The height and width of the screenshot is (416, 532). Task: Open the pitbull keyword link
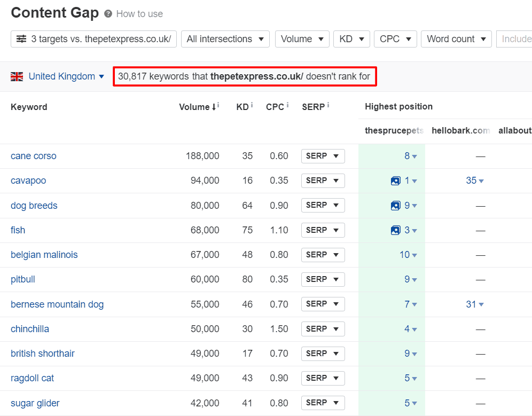(23, 280)
